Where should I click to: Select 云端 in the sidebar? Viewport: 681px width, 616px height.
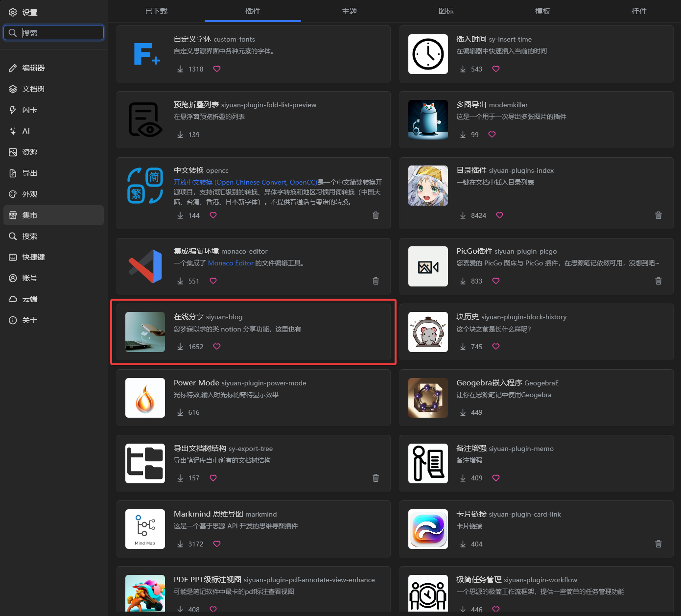(x=54, y=299)
